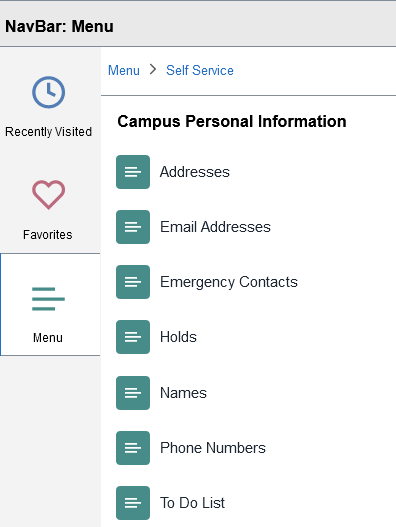Click the Addresses page icon
The width and height of the screenshot is (396, 527).
(133, 172)
